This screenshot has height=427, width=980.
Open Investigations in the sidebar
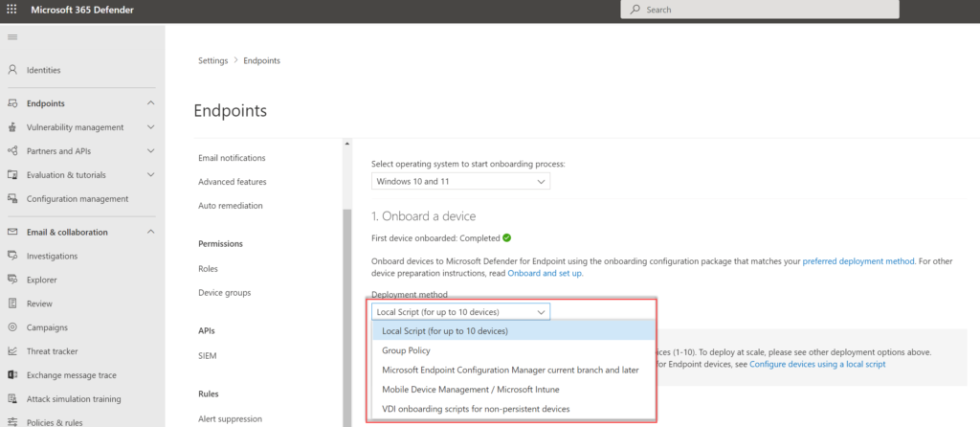pyautogui.click(x=52, y=256)
